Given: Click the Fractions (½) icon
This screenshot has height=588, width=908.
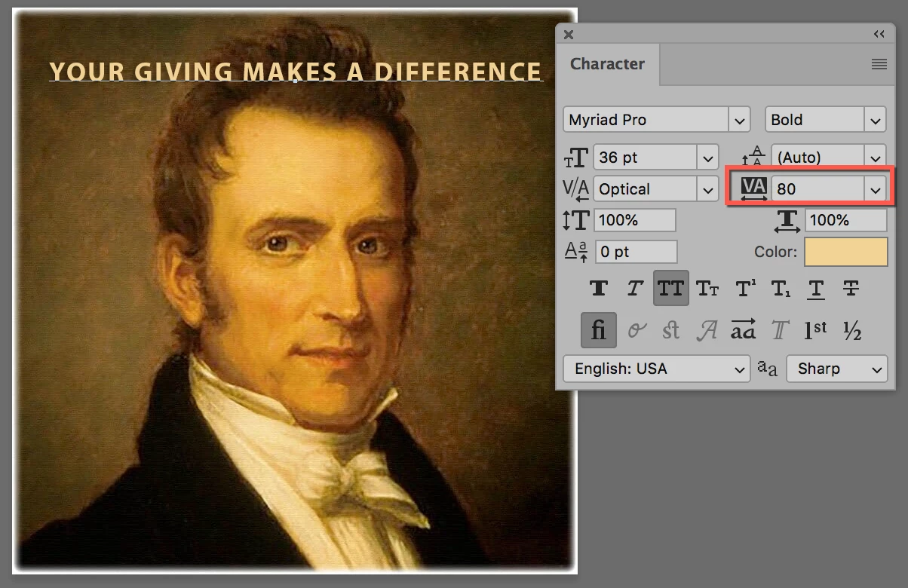Looking at the screenshot, I should [x=852, y=330].
